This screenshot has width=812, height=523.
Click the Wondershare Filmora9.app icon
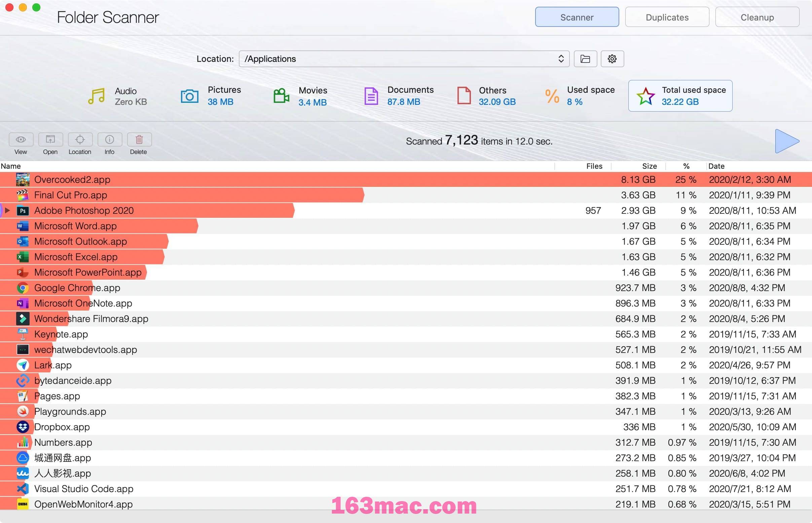(x=23, y=319)
